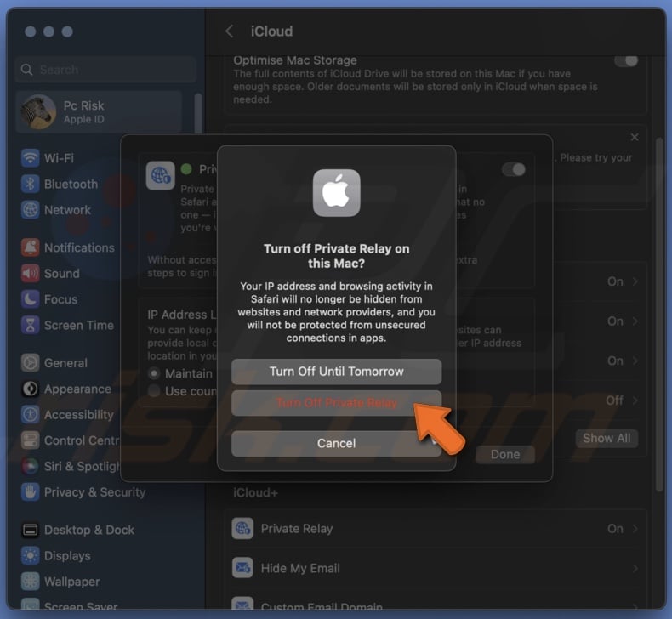Select Bluetooth label in the sidebar

pos(71,185)
